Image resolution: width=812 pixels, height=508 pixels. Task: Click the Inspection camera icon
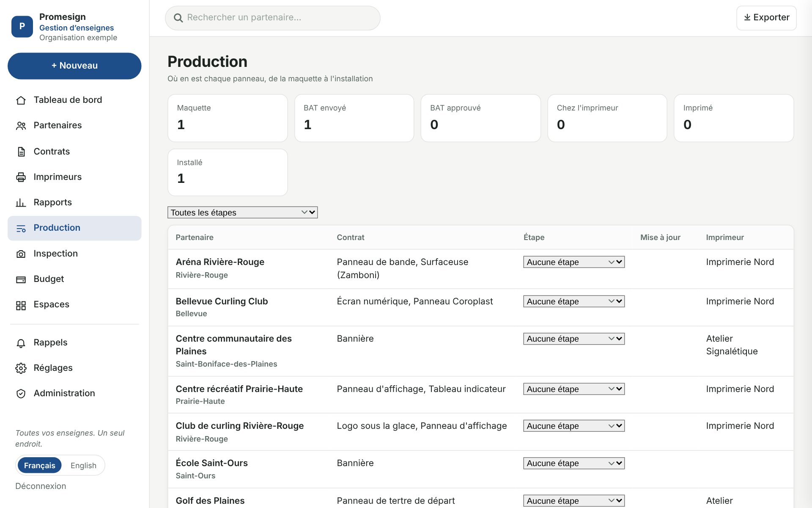coord(21,254)
